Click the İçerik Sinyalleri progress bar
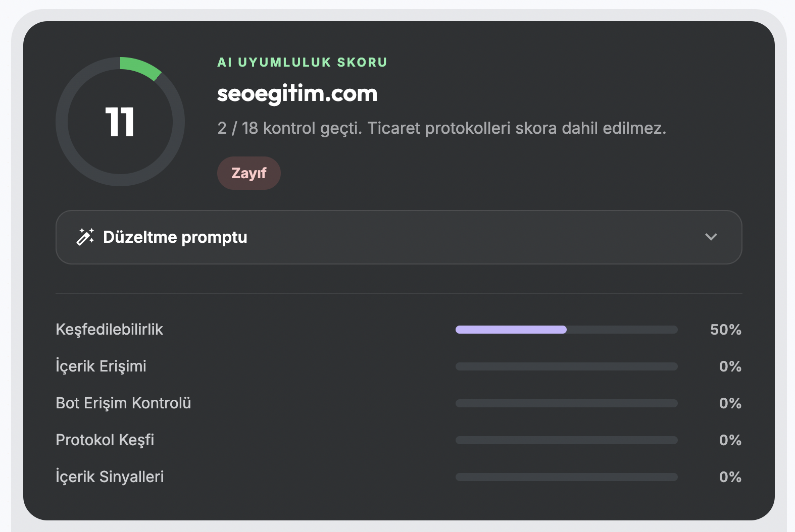 tap(567, 477)
